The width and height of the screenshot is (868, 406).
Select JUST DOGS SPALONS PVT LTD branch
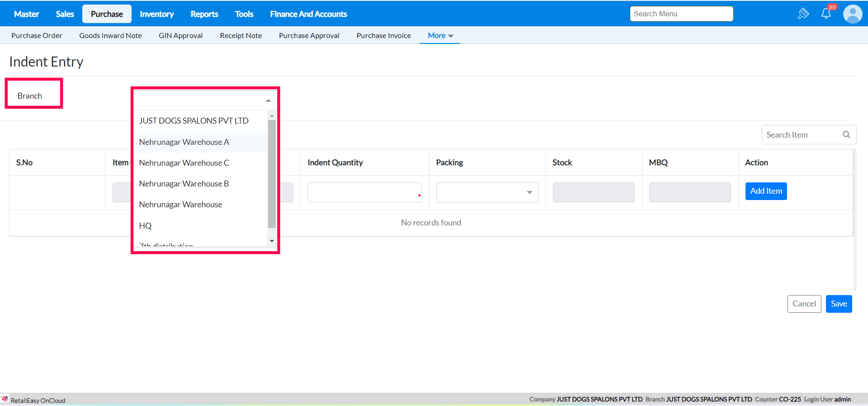tap(201, 121)
